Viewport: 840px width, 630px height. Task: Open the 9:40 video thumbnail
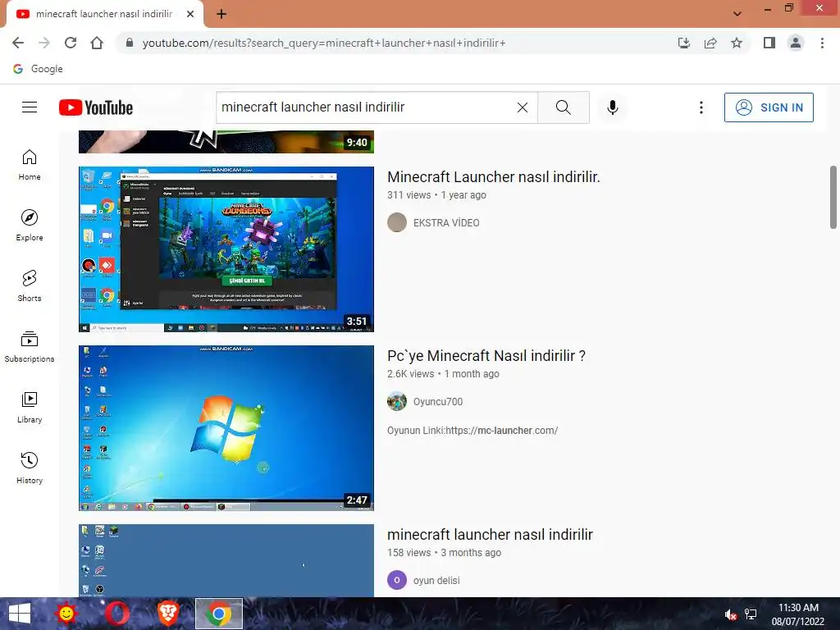click(x=226, y=141)
